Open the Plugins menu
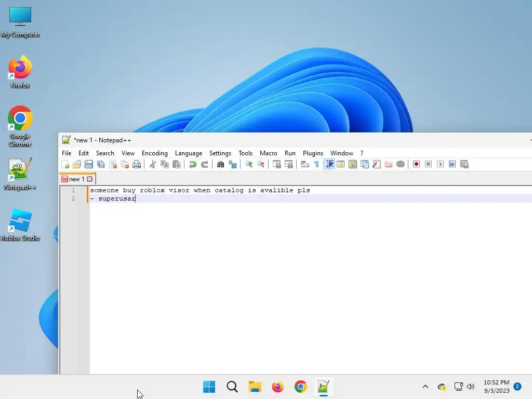 (313, 153)
